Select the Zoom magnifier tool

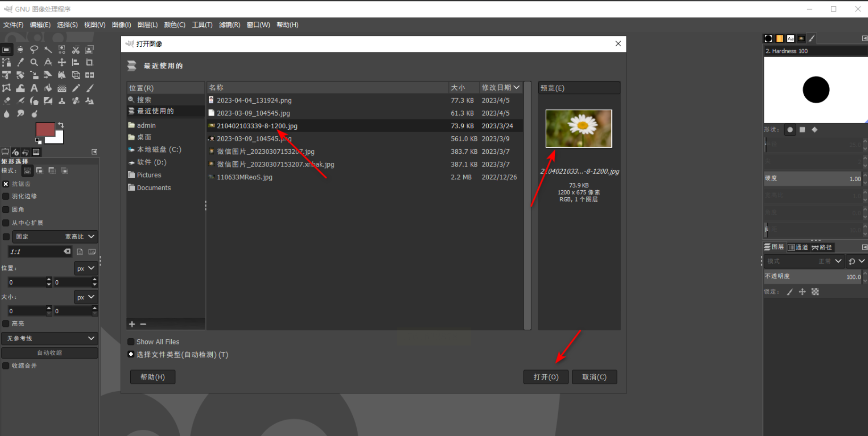pos(34,62)
